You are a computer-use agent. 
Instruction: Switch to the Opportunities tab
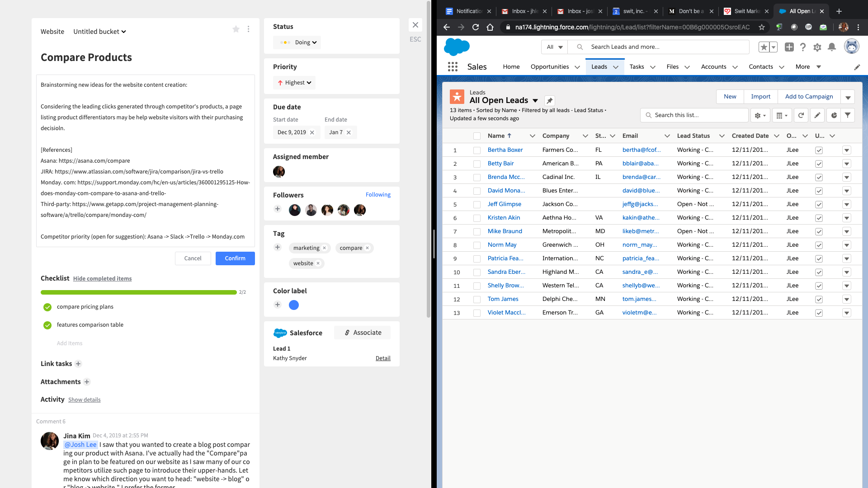pos(549,67)
